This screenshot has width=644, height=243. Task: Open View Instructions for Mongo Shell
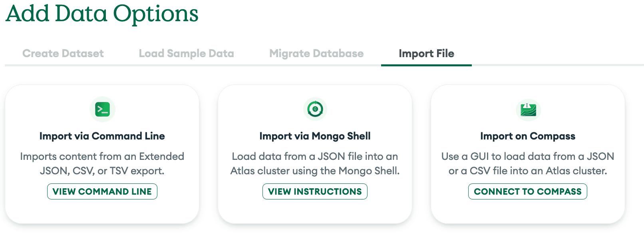coord(315,191)
